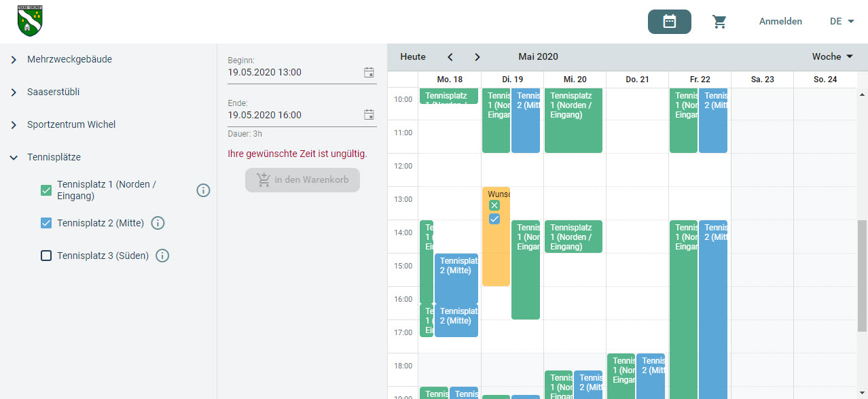
Task: Open the Woche view dropdown
Action: [833, 57]
